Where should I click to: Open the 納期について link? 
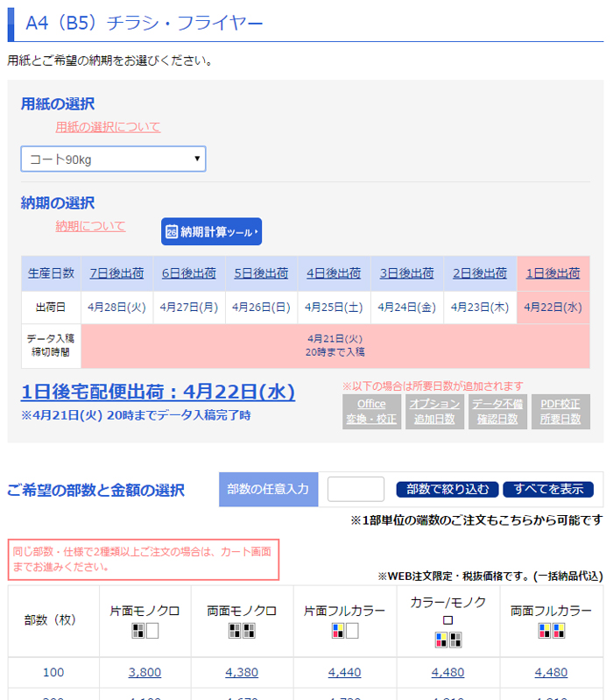click(x=90, y=226)
